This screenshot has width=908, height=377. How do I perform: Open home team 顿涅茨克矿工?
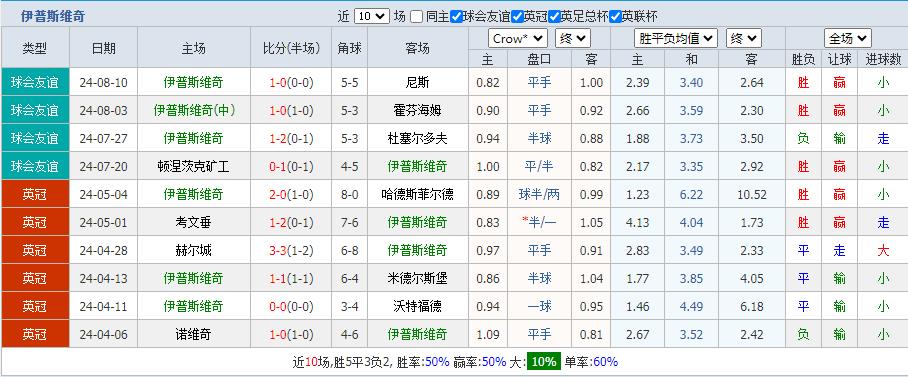point(193,167)
